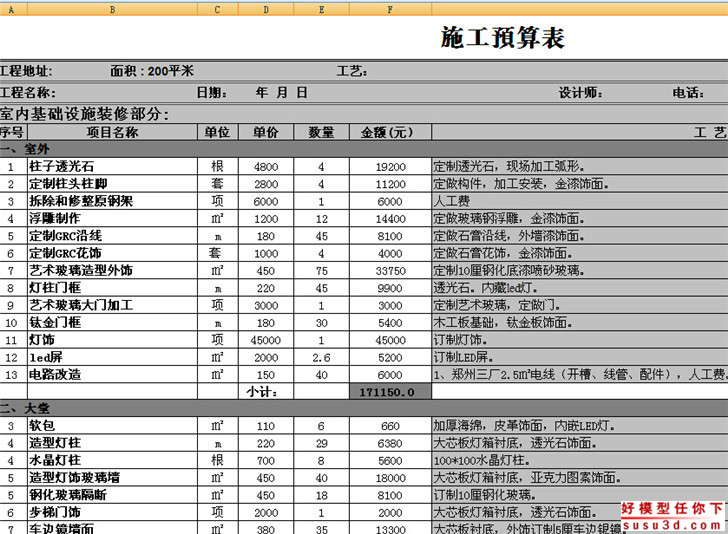Select the 定制GRC沿线 item cell
The width and height of the screenshot is (728, 534).
point(112,236)
